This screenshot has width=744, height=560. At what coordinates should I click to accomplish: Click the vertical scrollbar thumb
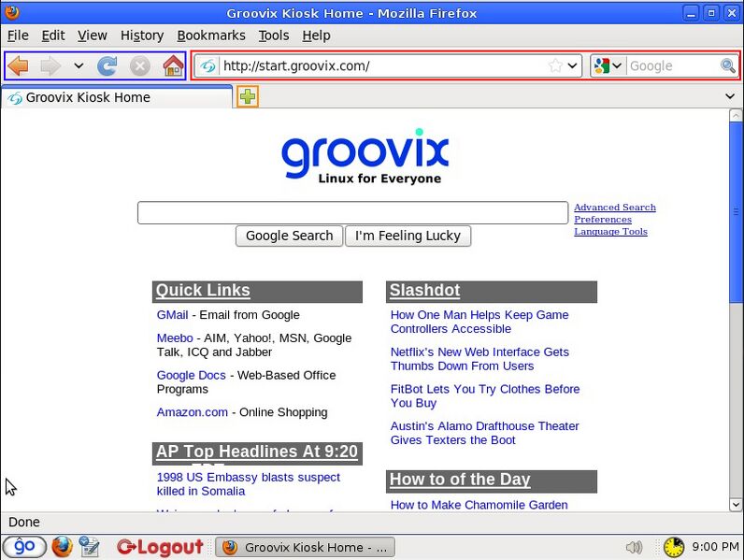coord(736,211)
